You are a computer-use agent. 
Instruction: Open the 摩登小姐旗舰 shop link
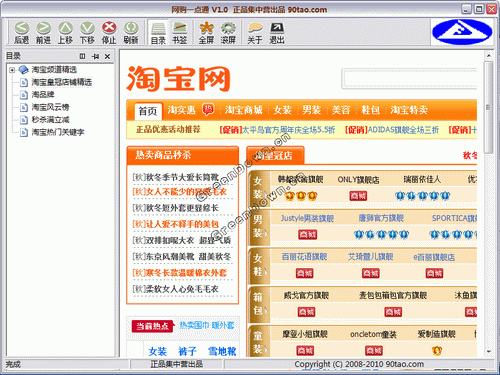(305, 334)
